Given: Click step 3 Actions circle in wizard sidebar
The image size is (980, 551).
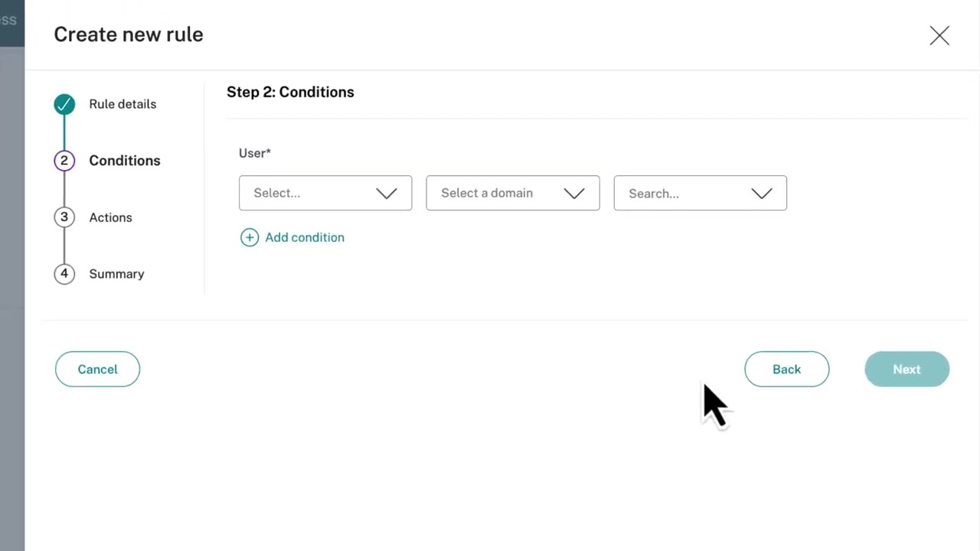Looking at the screenshot, I should 64,217.
